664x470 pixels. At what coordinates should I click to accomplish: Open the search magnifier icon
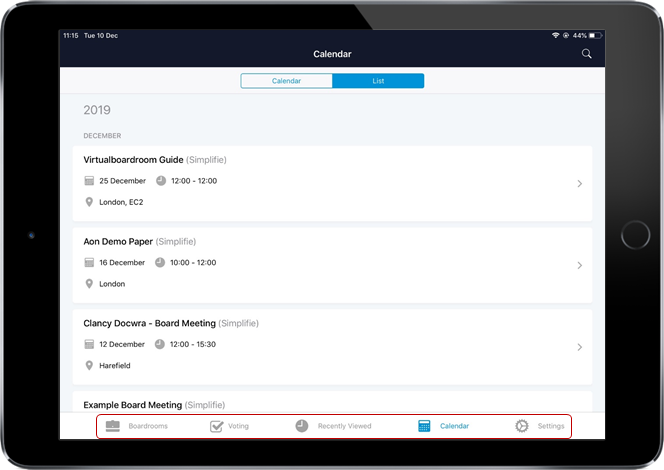(x=587, y=54)
